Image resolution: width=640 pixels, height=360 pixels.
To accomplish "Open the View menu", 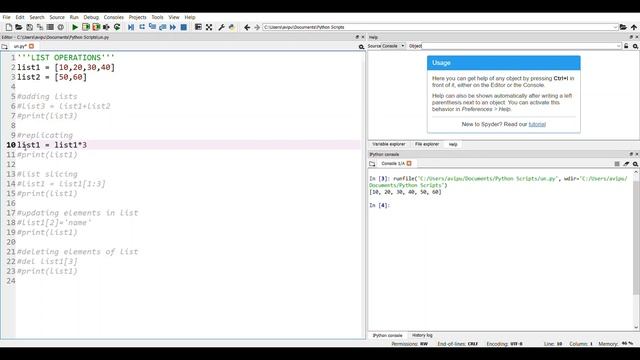I will 174,17.
